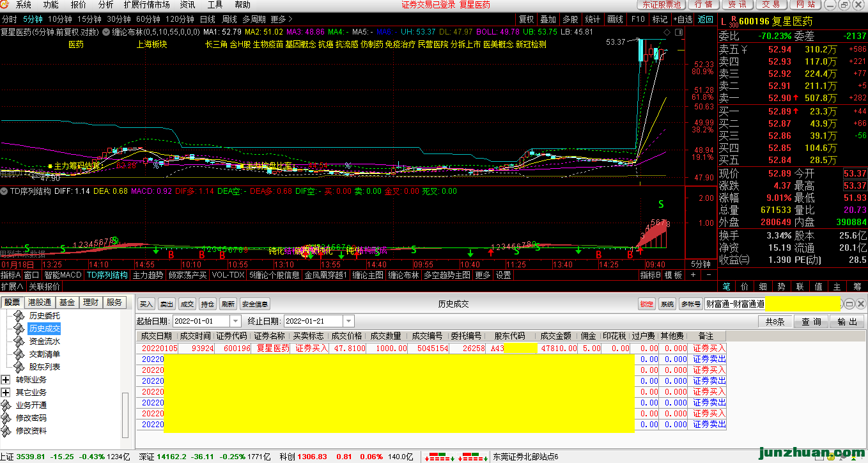The width and height of the screenshot is (868, 463).
Task: Click the F10 button
Action: pos(637,19)
